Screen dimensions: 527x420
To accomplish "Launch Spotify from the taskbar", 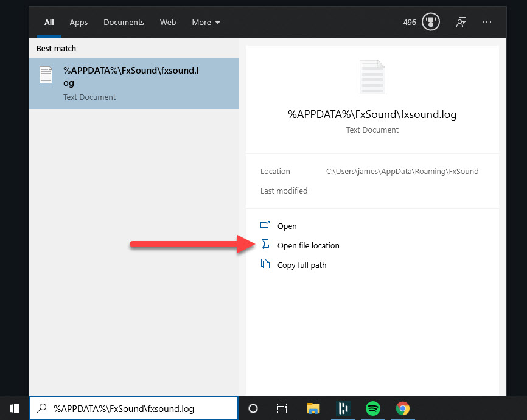I will 372,408.
